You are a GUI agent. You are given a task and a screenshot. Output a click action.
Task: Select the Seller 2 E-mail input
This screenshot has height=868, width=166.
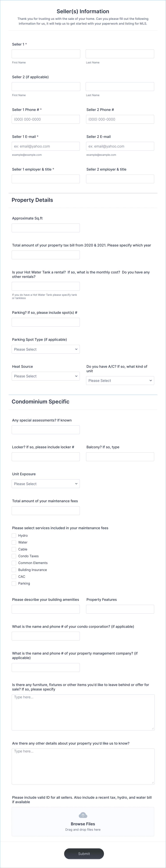120,146
